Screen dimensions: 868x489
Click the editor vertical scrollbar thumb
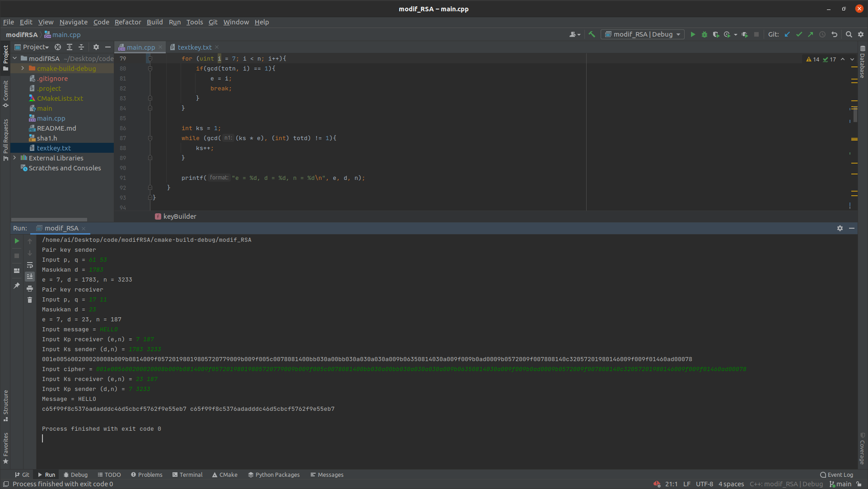[x=854, y=115]
